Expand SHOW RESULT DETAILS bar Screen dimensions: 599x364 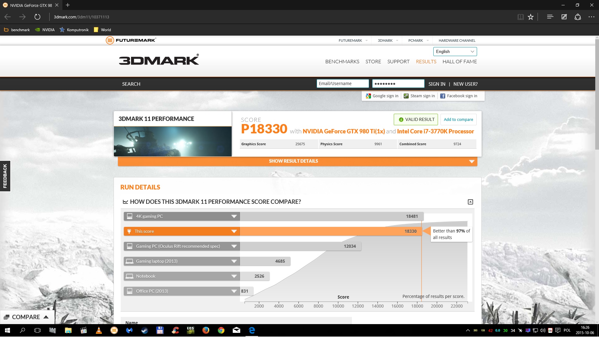coord(298,161)
